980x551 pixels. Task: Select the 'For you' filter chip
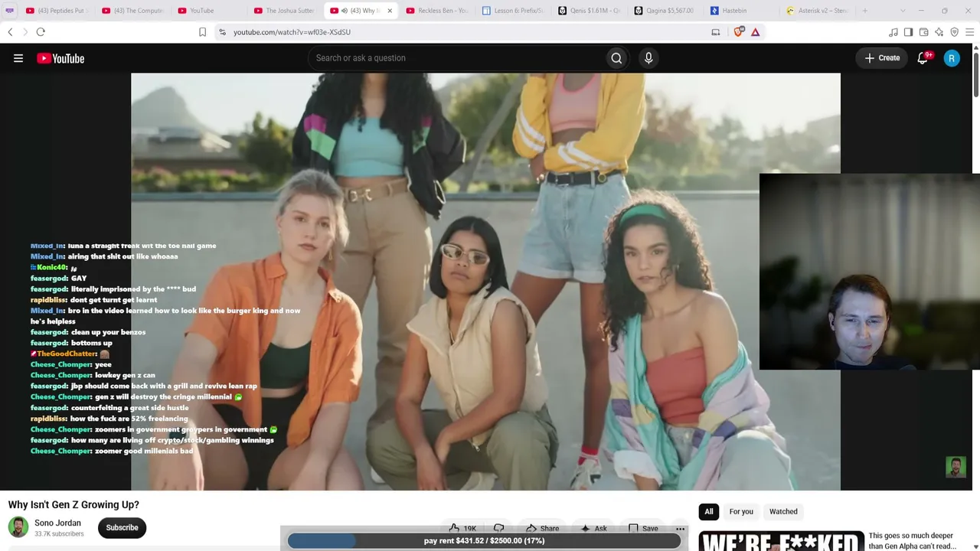[741, 511]
